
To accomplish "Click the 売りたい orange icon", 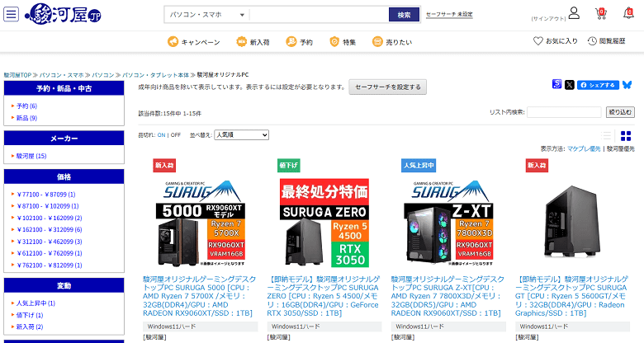I will coord(377,41).
